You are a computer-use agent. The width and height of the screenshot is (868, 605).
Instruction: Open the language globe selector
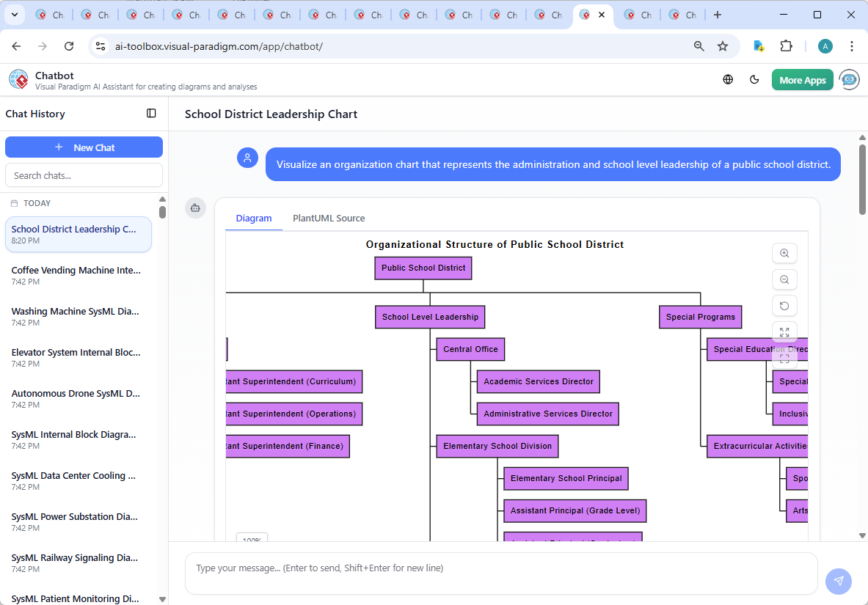coord(728,79)
